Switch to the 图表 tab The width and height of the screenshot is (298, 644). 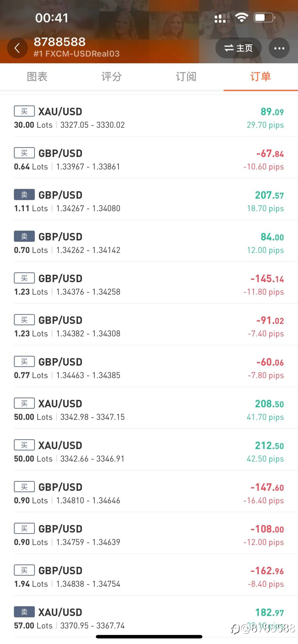pyautogui.click(x=37, y=77)
